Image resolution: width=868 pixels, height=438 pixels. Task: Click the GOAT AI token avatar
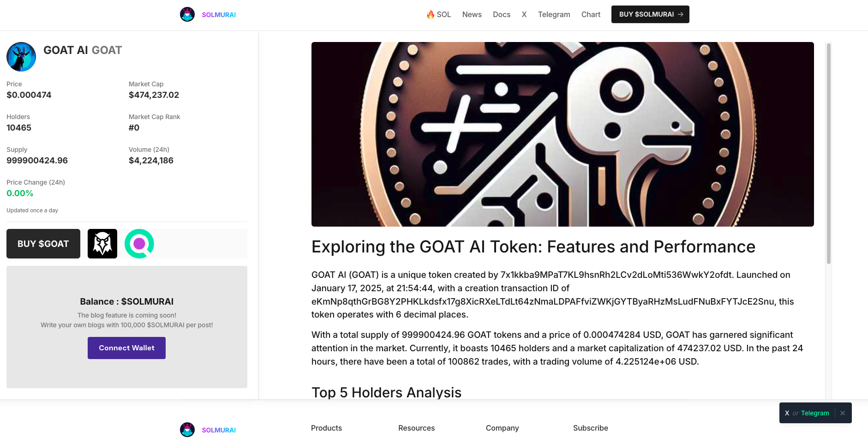click(x=21, y=57)
